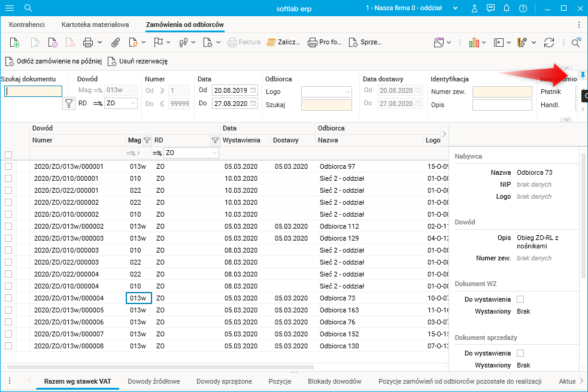Open calendar picker for Data Od field

pyautogui.click(x=253, y=90)
